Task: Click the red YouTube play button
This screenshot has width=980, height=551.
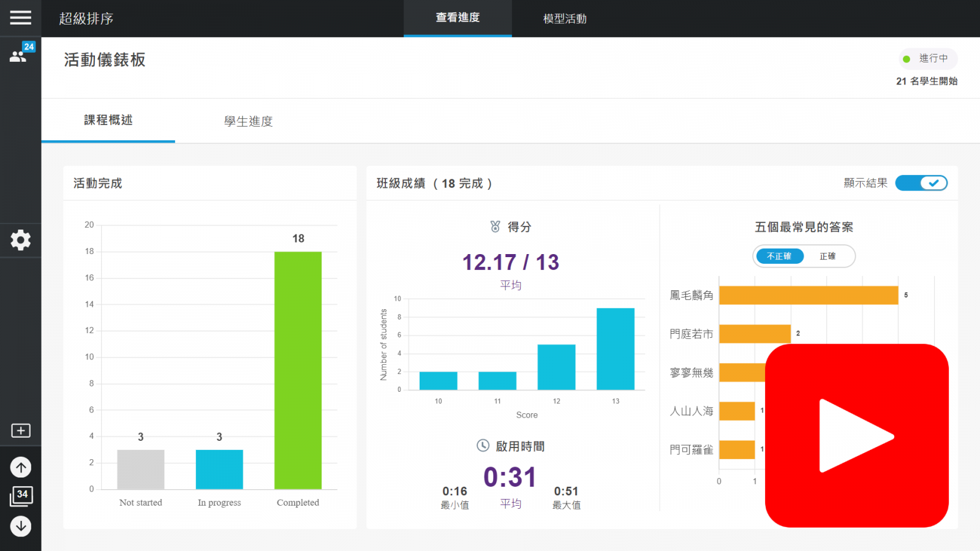Action: pyautogui.click(x=856, y=435)
